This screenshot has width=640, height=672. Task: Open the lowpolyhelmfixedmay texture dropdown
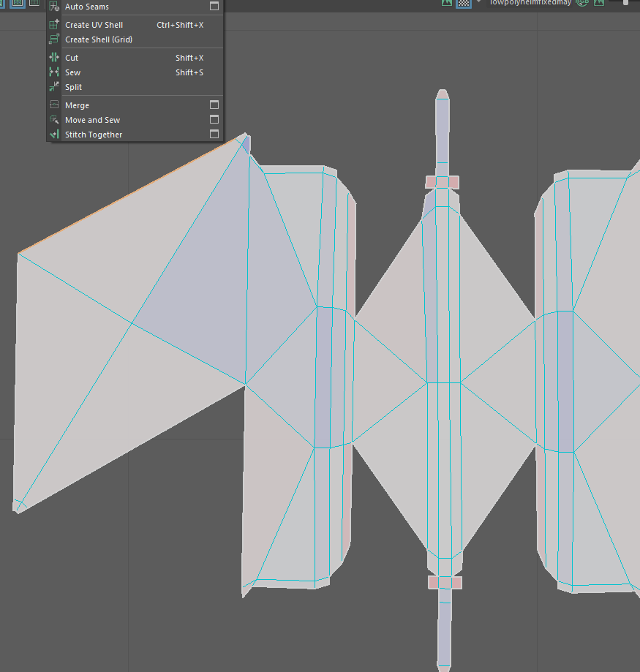pos(529,3)
